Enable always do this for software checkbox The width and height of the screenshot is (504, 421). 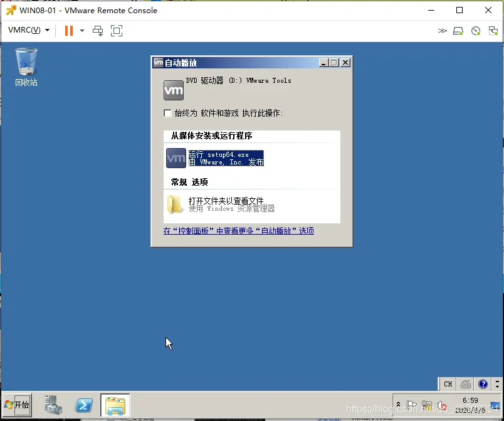pyautogui.click(x=167, y=113)
